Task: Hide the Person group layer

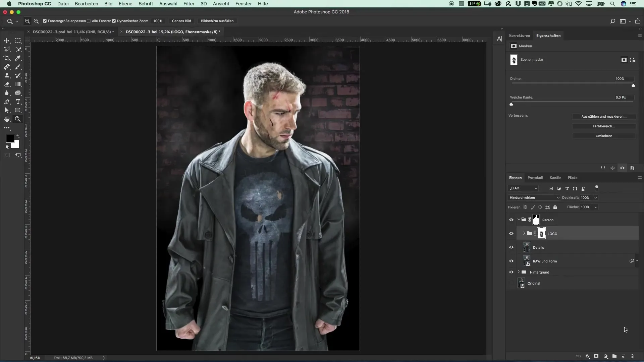Action: click(x=511, y=220)
